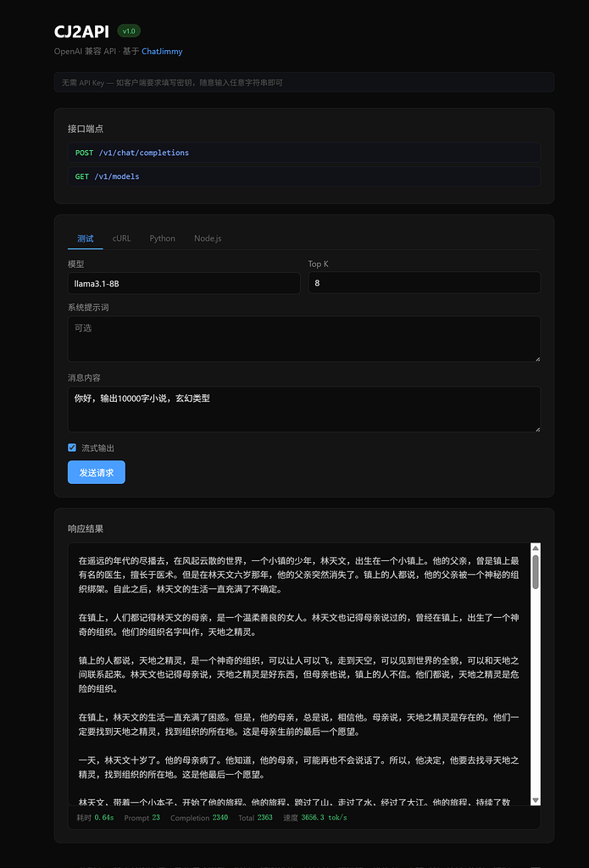589x868 pixels.
Task: Open the ChatJimmy link
Action: 162,52
